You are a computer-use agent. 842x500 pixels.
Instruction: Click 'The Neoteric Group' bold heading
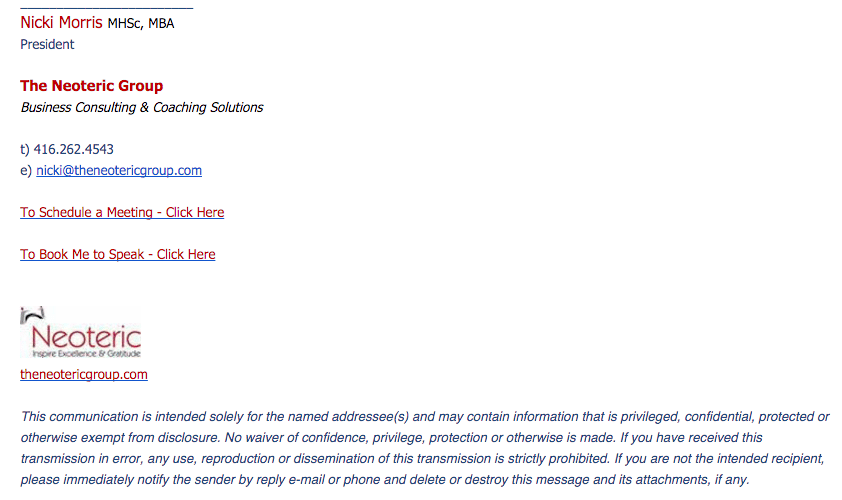click(x=92, y=86)
